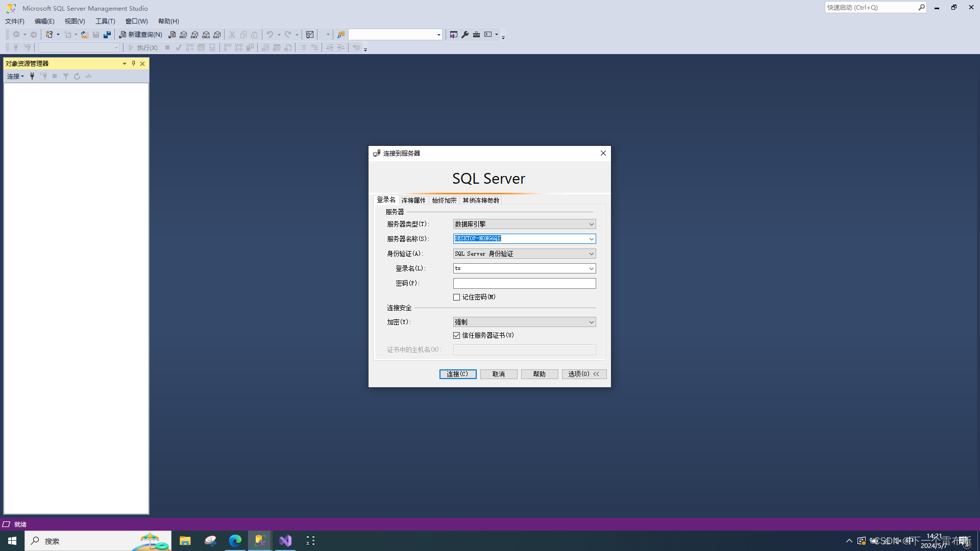Click Connect Object Explorer plug icon
The width and height of the screenshot is (980, 551).
[32, 76]
